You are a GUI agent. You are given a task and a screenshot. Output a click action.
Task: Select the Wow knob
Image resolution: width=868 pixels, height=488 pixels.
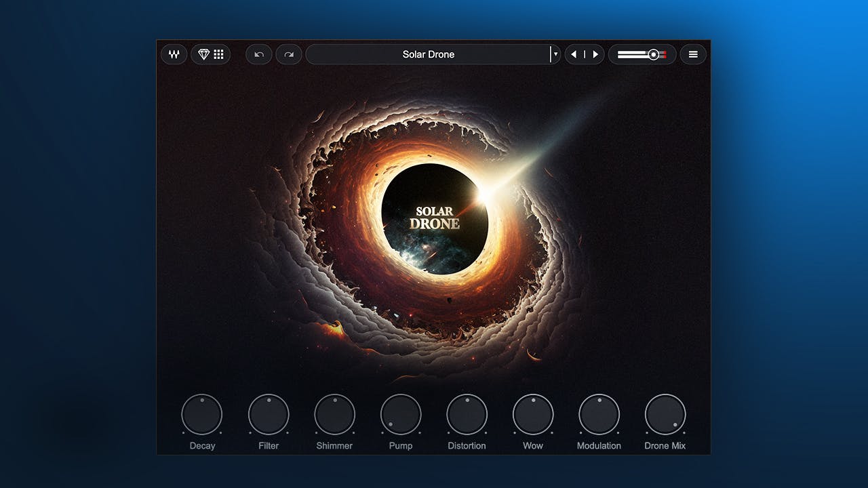pyautogui.click(x=533, y=414)
